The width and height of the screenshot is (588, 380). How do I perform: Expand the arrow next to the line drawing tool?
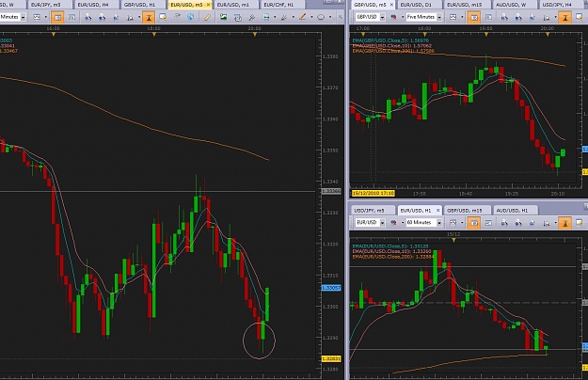pos(311,17)
